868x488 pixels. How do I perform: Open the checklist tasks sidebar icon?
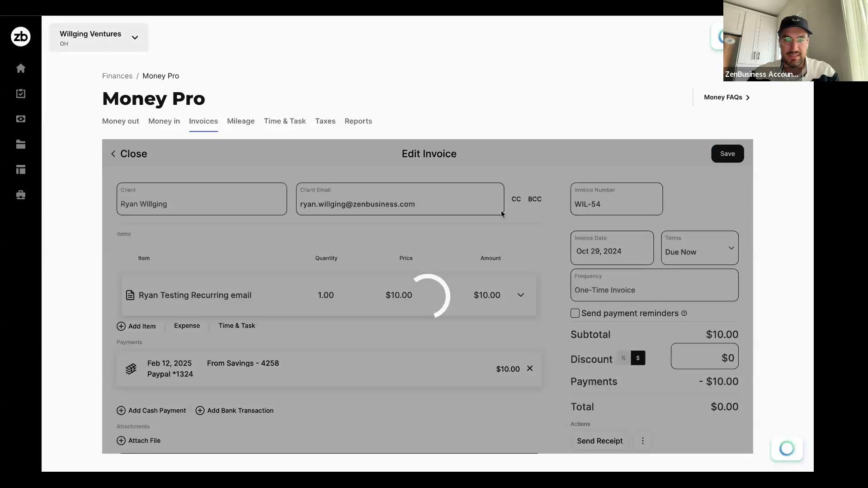pyautogui.click(x=21, y=94)
